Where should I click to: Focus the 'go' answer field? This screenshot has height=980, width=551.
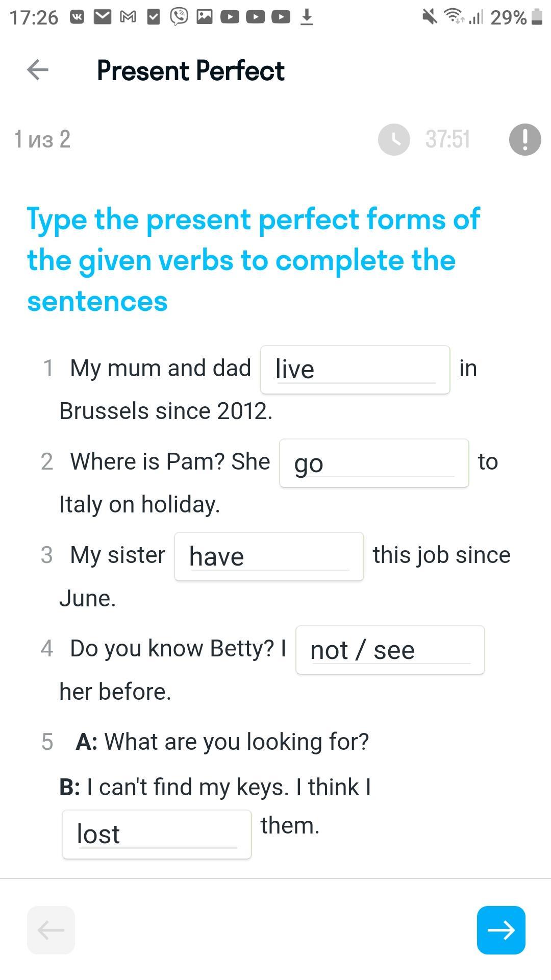pyautogui.click(x=374, y=463)
